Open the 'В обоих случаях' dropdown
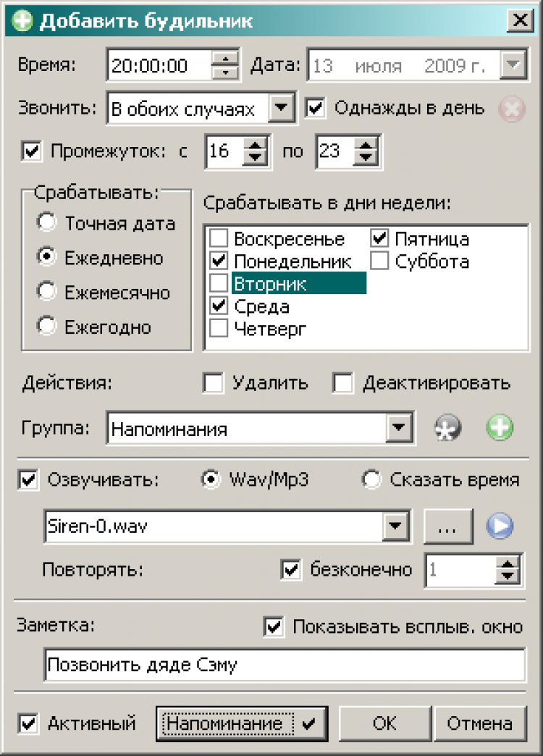This screenshot has height=756, width=543. 280,109
